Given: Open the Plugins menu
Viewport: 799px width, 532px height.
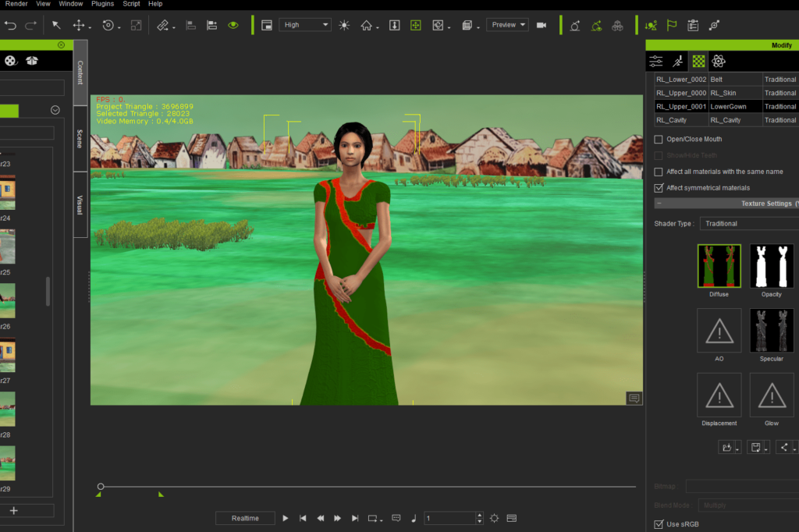Looking at the screenshot, I should (102, 3).
